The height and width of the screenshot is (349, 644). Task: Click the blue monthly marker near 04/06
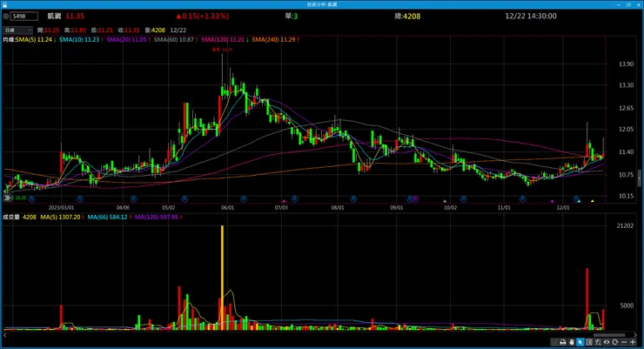click(x=133, y=199)
